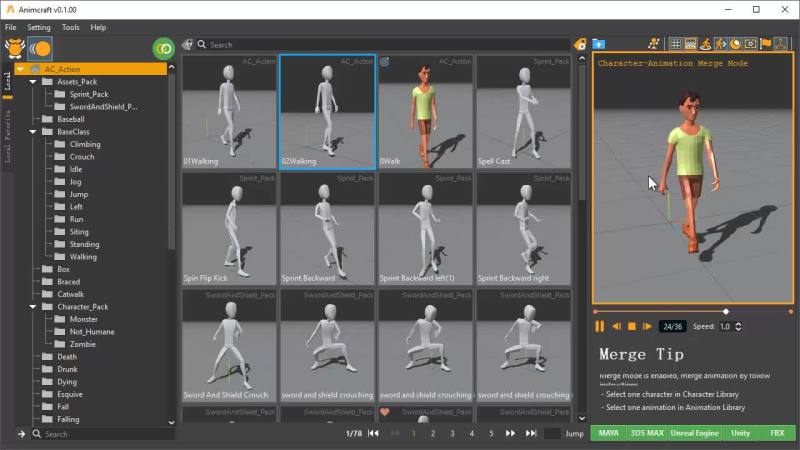The height and width of the screenshot is (450, 800).
Task: Click the character pose icon above the preview
Action: click(x=654, y=44)
